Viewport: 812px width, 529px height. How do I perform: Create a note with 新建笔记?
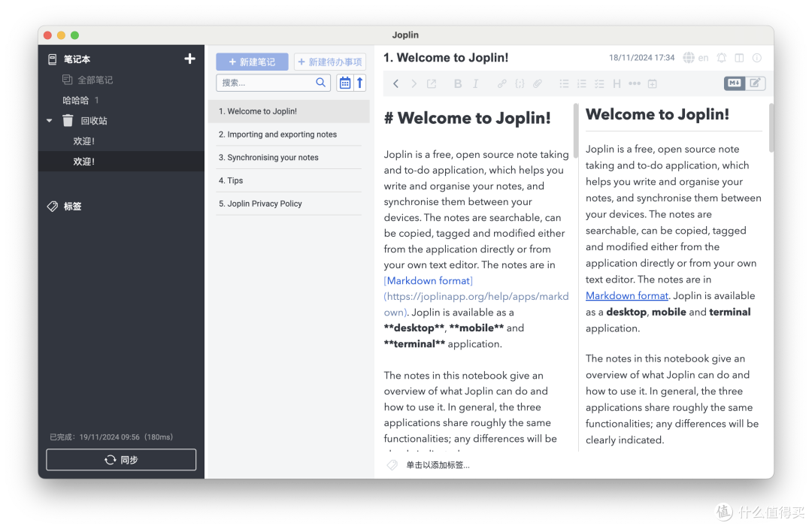point(252,62)
